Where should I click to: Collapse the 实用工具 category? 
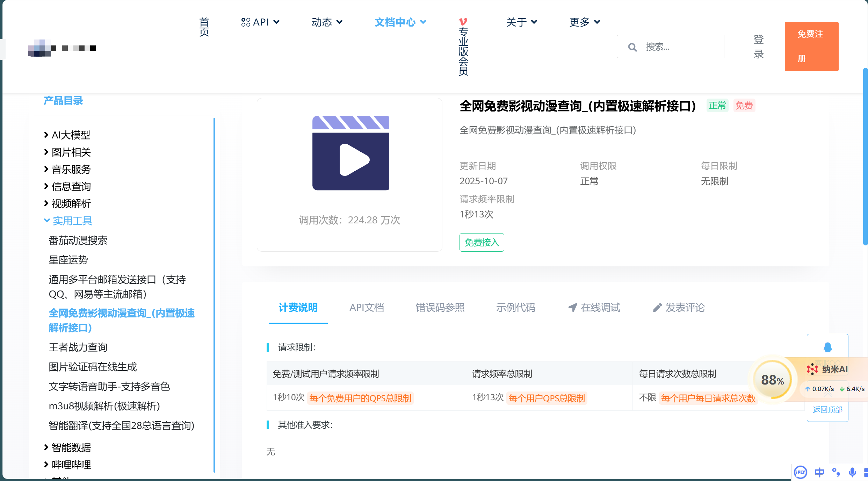(68, 221)
